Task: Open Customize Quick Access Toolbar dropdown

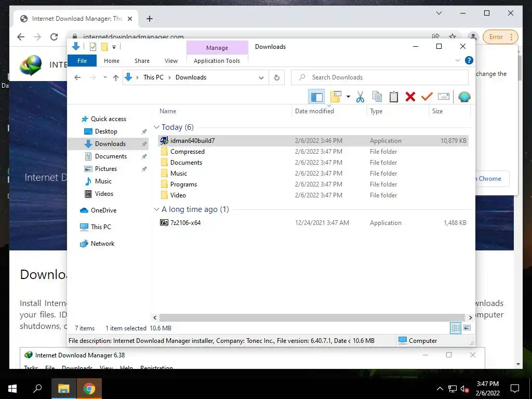Action: (114, 47)
